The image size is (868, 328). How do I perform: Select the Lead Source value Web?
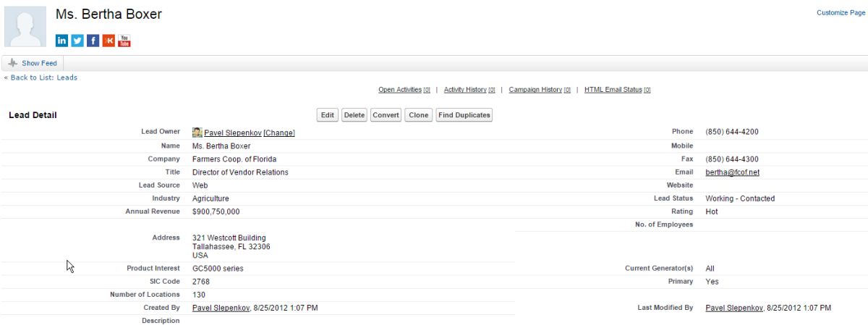200,185
